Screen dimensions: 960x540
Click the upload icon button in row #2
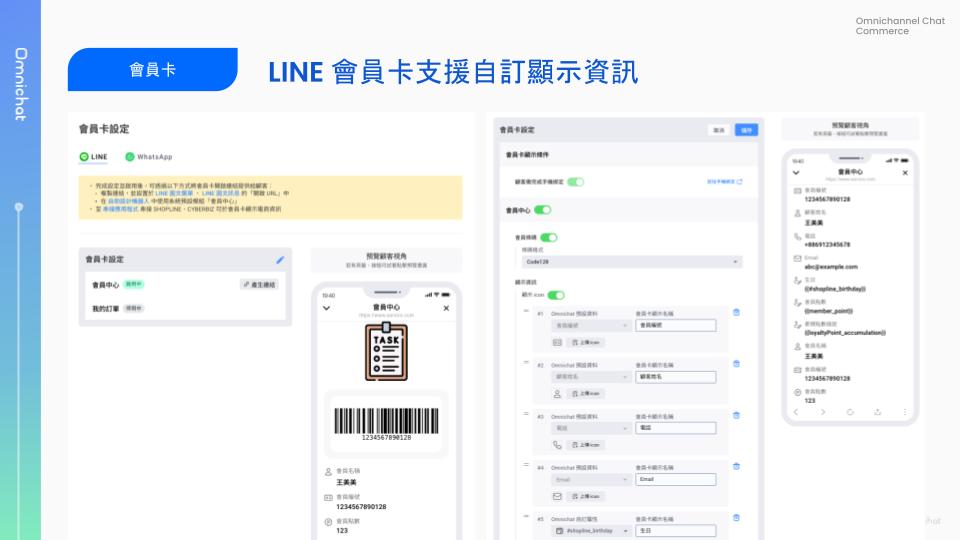[586, 393]
